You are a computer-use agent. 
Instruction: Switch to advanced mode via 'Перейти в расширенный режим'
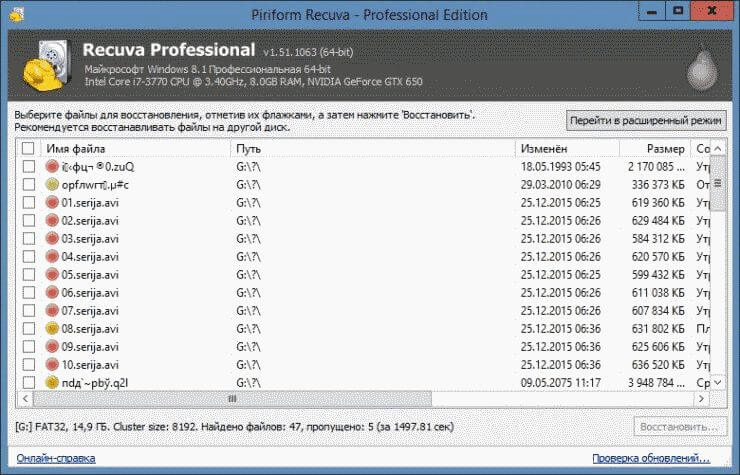point(646,120)
